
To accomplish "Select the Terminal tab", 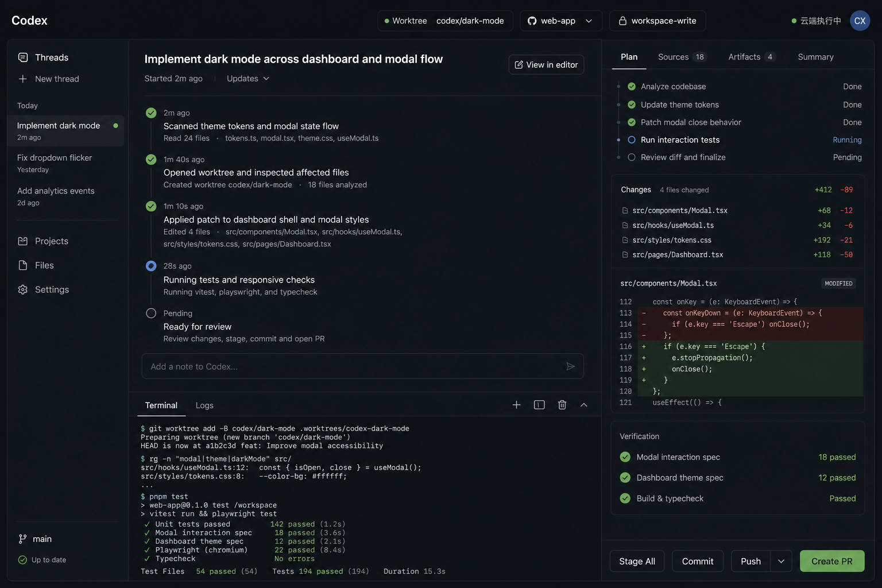I will tap(161, 405).
